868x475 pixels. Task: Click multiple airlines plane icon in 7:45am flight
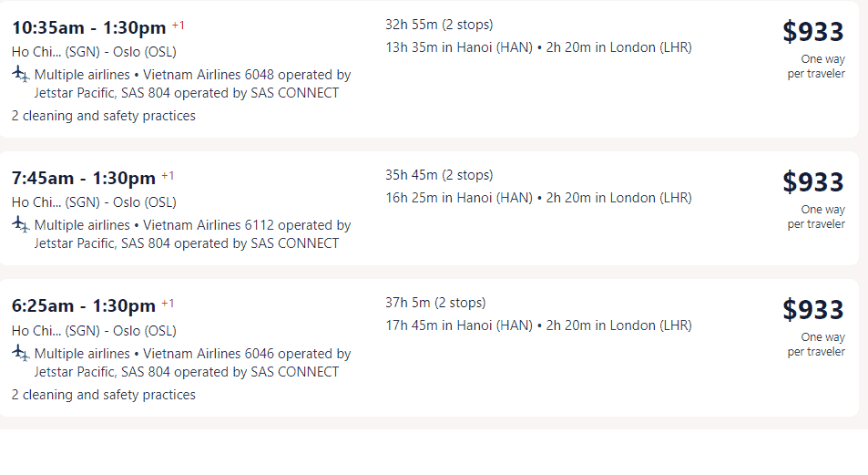pyautogui.click(x=20, y=224)
